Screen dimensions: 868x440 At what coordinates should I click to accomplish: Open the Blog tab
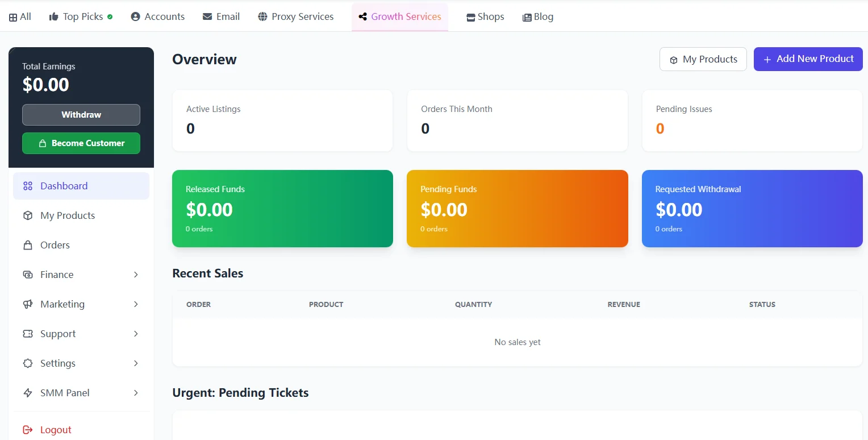(x=537, y=16)
